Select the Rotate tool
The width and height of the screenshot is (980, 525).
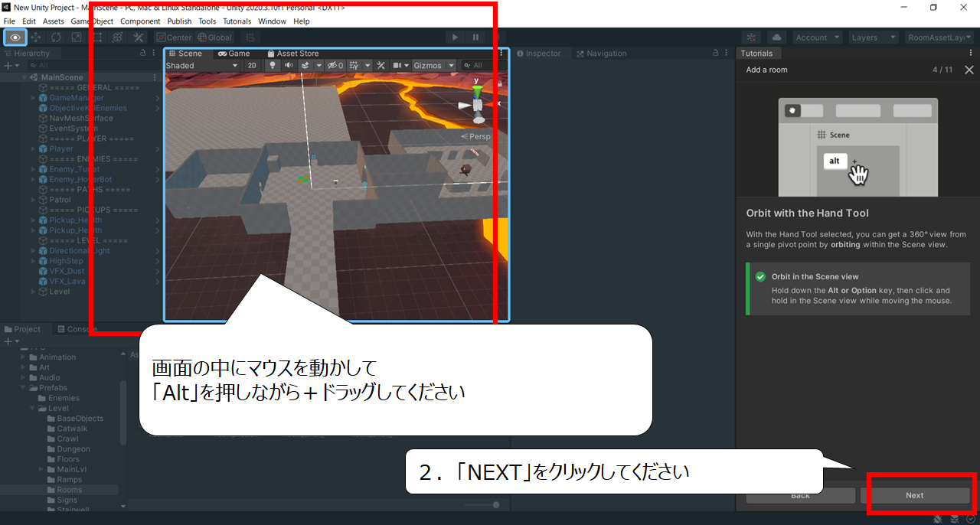pos(57,37)
